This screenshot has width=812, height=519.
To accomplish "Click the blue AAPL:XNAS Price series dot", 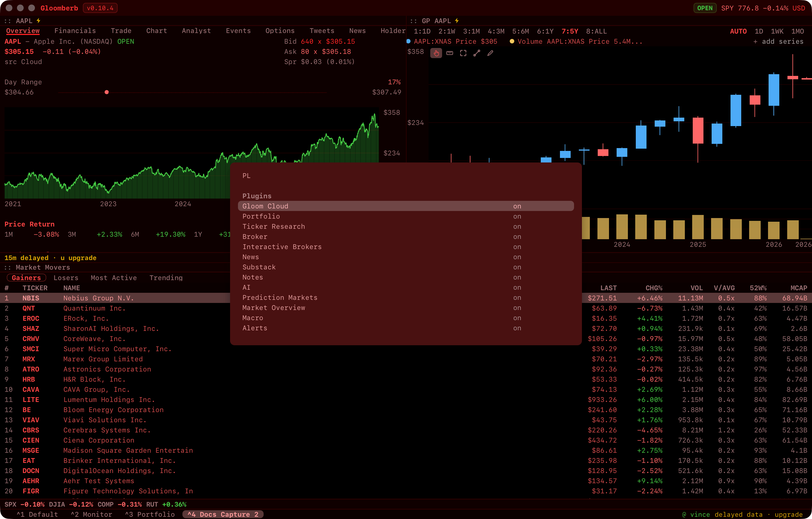I will point(408,41).
